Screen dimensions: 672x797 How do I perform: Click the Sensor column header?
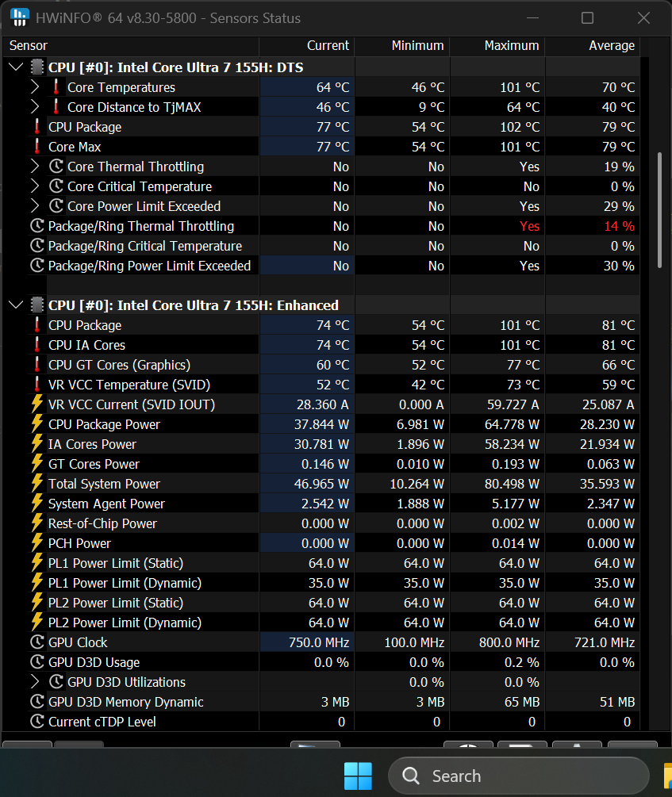pos(131,46)
